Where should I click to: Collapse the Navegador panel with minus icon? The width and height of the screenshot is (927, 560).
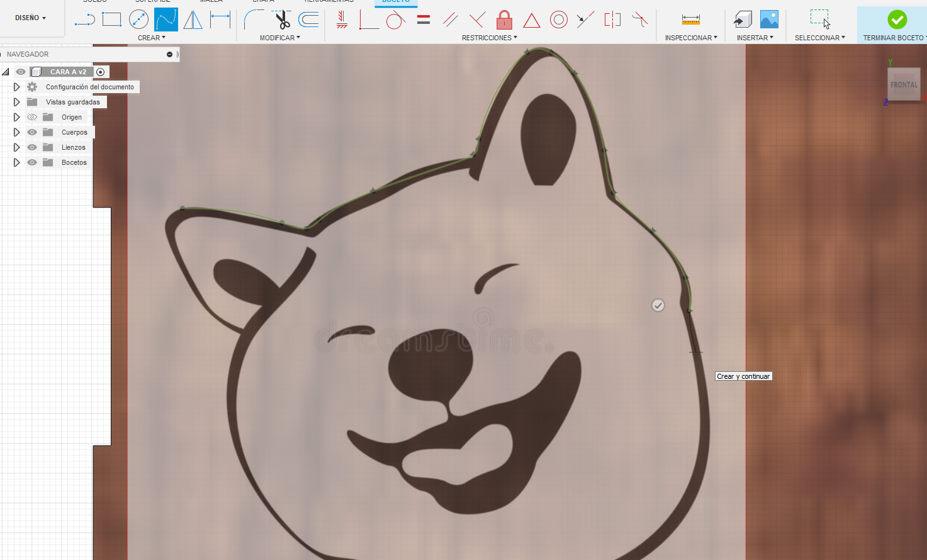click(169, 55)
